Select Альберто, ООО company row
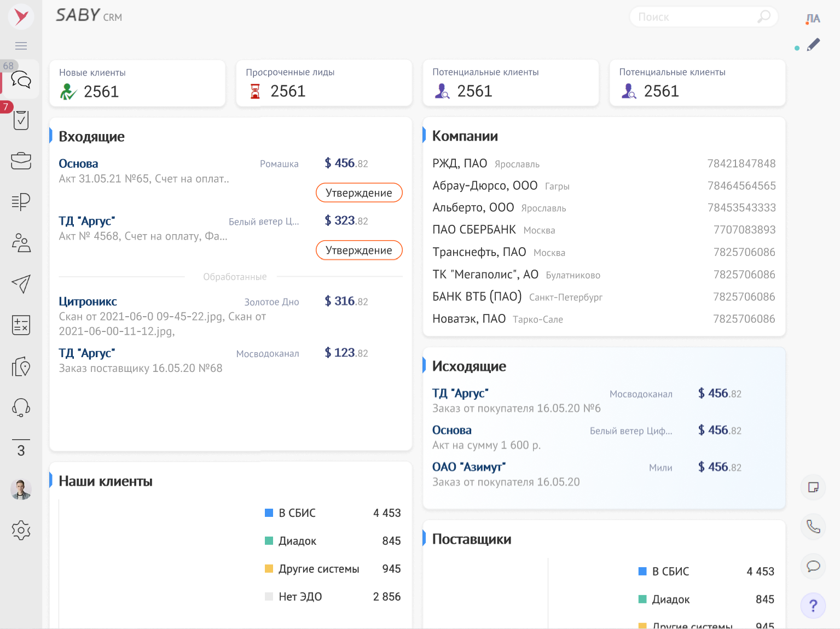The image size is (840, 629). 604,208
